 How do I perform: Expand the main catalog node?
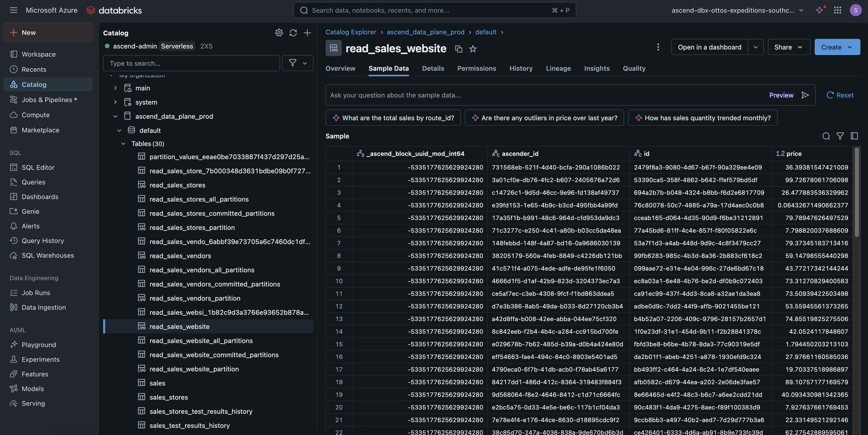(x=115, y=88)
